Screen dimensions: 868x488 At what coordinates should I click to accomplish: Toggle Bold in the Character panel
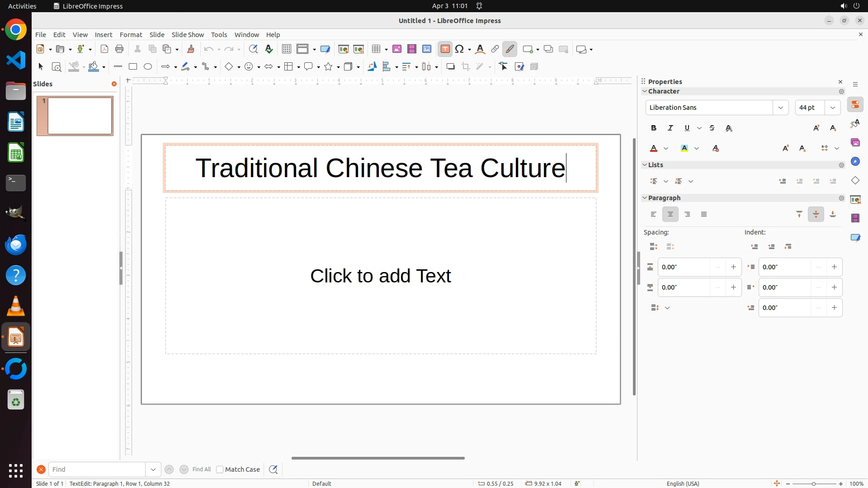click(653, 128)
